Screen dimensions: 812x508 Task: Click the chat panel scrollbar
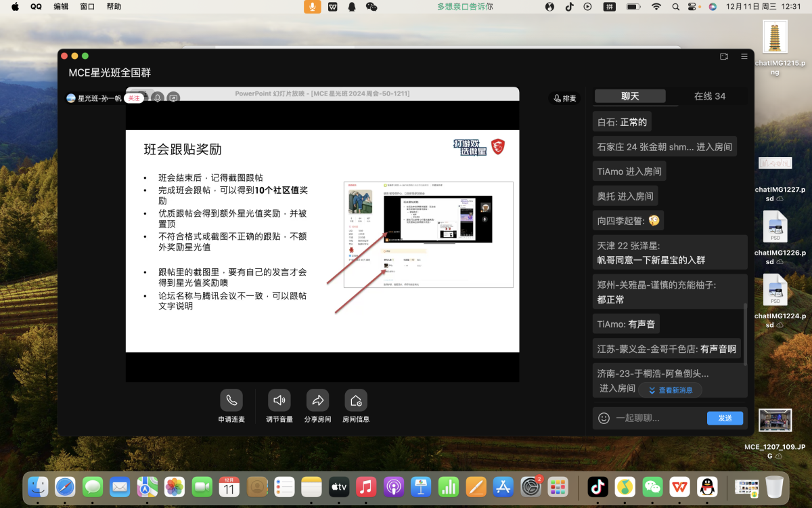click(746, 335)
